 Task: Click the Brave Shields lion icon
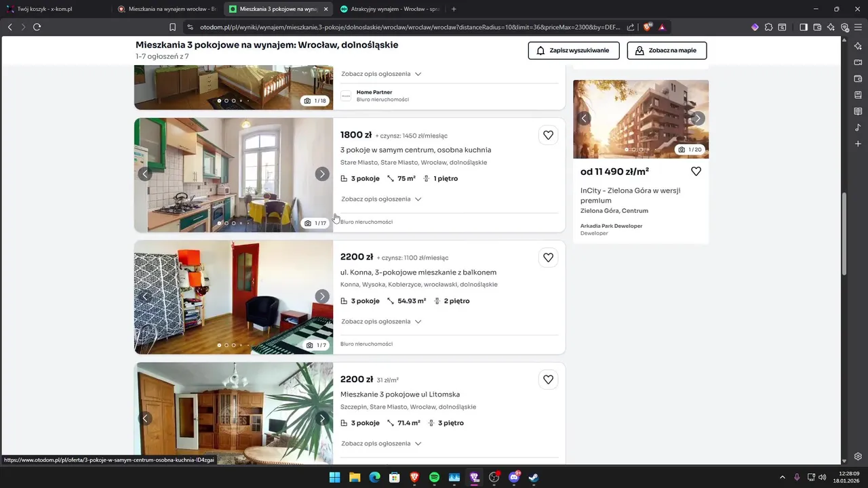tap(647, 27)
